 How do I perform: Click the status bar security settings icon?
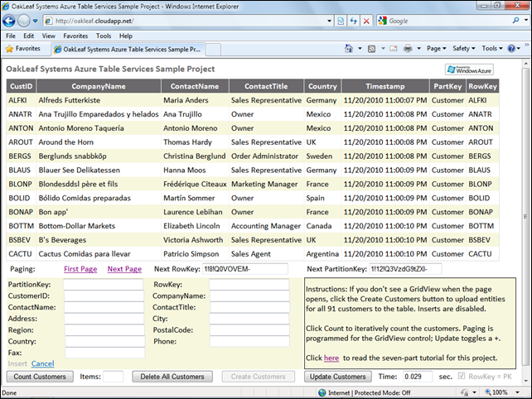(x=465, y=392)
